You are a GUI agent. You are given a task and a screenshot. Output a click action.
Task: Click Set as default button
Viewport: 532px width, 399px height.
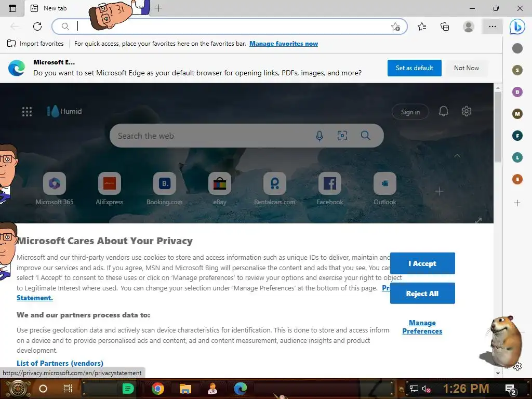(x=414, y=68)
